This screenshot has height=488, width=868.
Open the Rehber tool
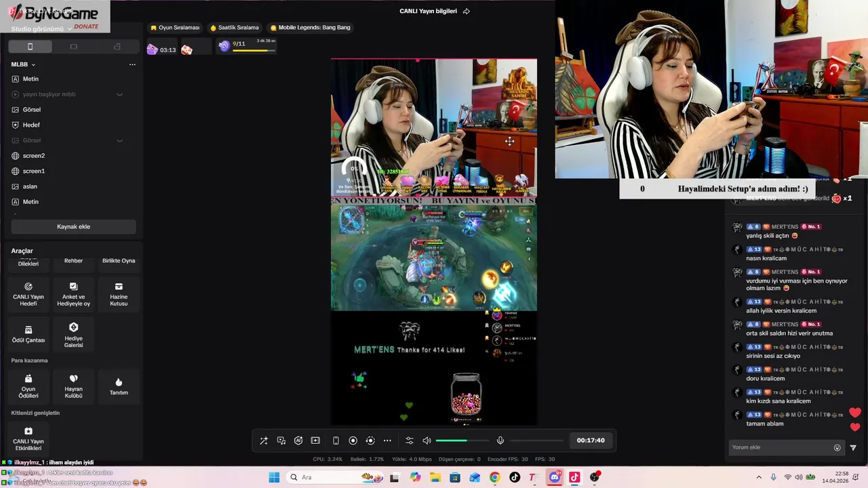tap(73, 261)
